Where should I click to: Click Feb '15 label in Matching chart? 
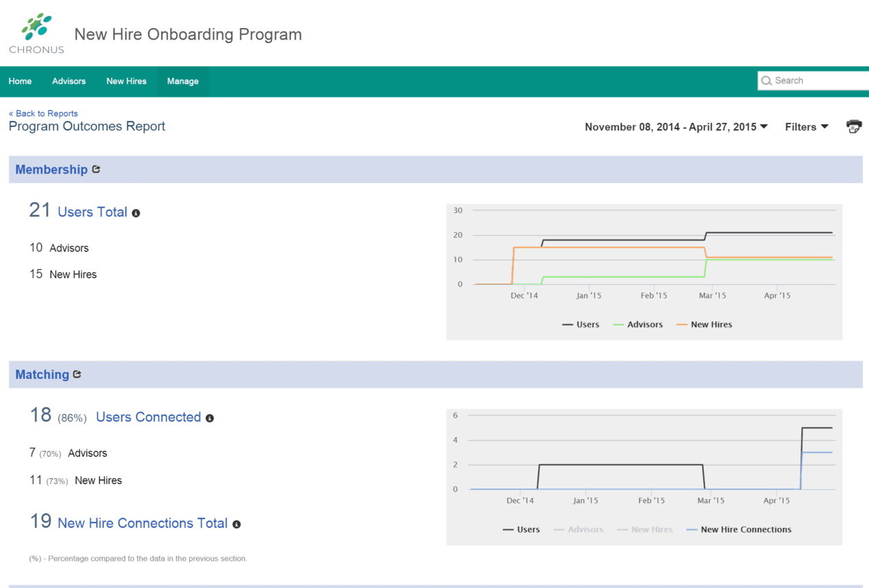pyautogui.click(x=651, y=501)
